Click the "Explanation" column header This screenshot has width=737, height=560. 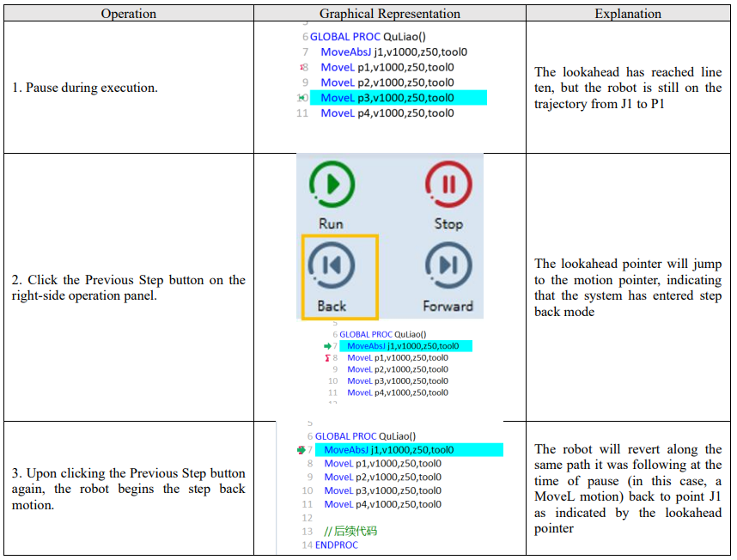pyautogui.click(x=628, y=14)
